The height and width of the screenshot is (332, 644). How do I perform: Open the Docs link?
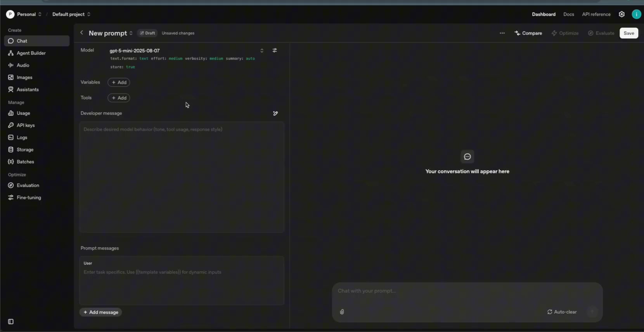(569, 14)
